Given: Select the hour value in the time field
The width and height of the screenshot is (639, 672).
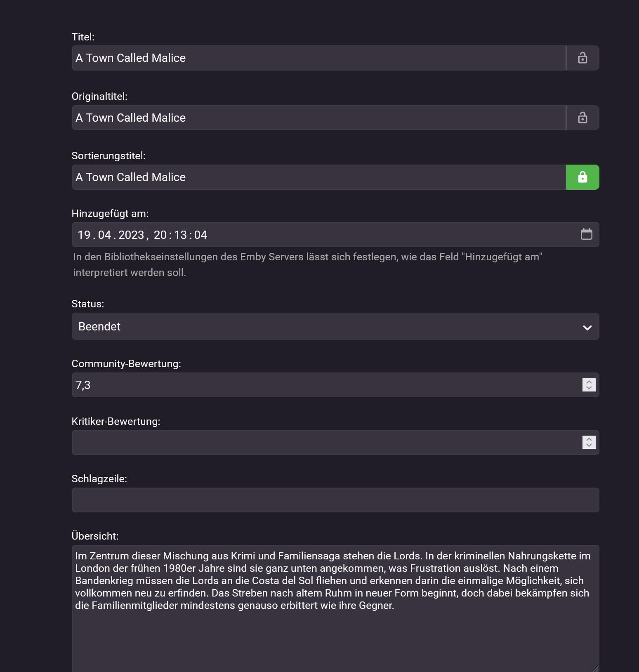Looking at the screenshot, I should coord(160,235).
